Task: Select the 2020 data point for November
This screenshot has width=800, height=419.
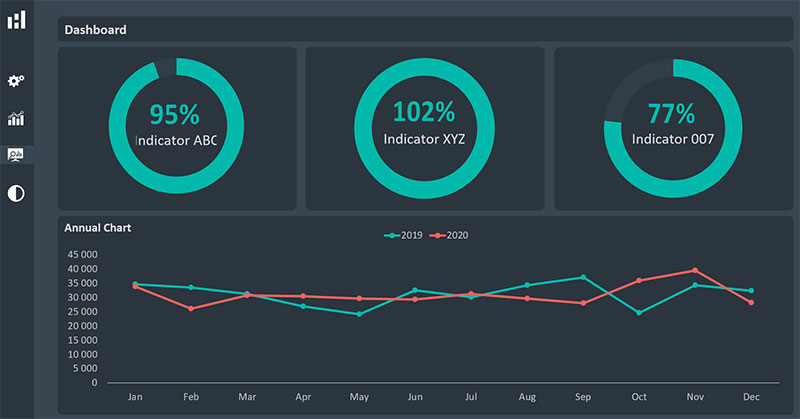Action: click(695, 270)
